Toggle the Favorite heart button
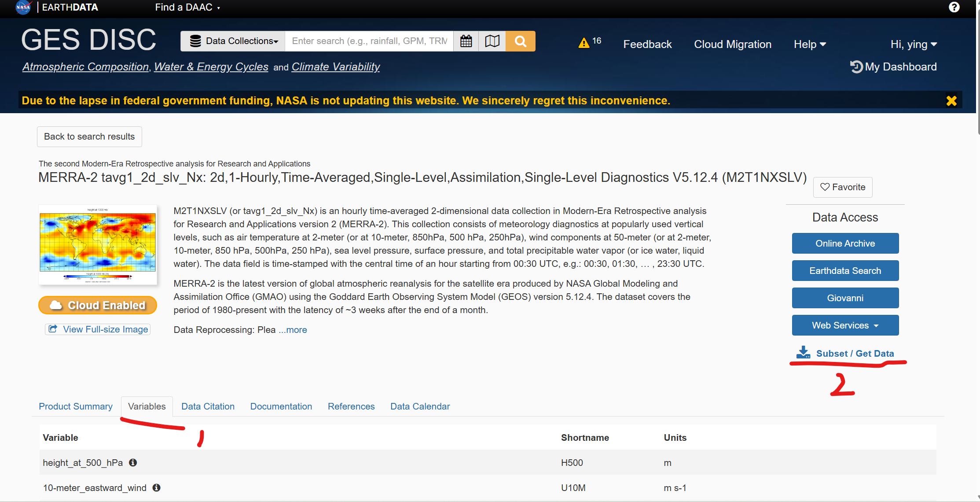Screen dimensions: 980x502 click(842, 187)
